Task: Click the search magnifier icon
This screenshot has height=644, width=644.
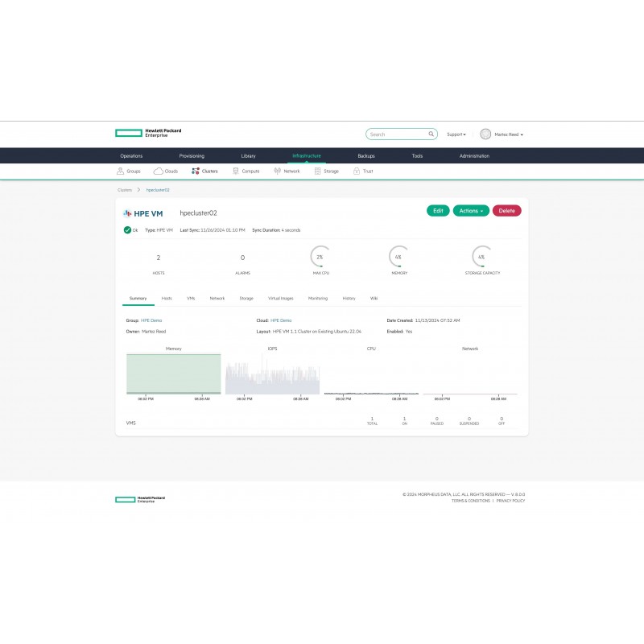Action: [x=431, y=134]
